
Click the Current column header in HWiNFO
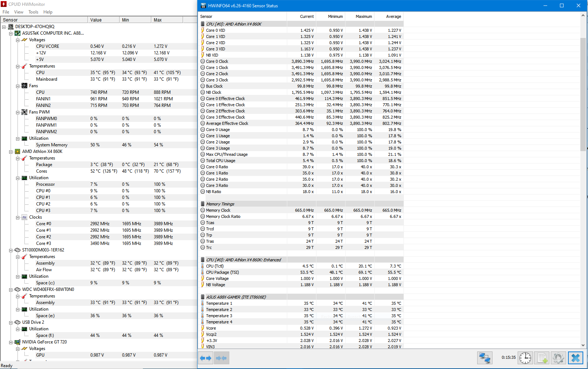point(301,16)
